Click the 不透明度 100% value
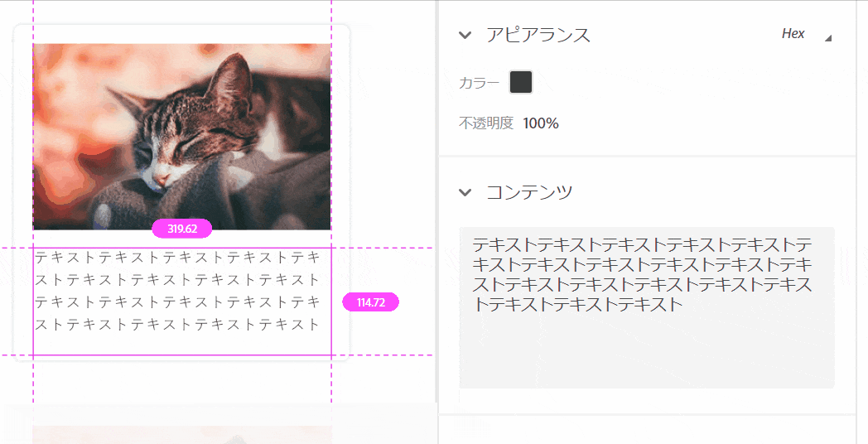Screen dimensions: 868x444 [540, 123]
